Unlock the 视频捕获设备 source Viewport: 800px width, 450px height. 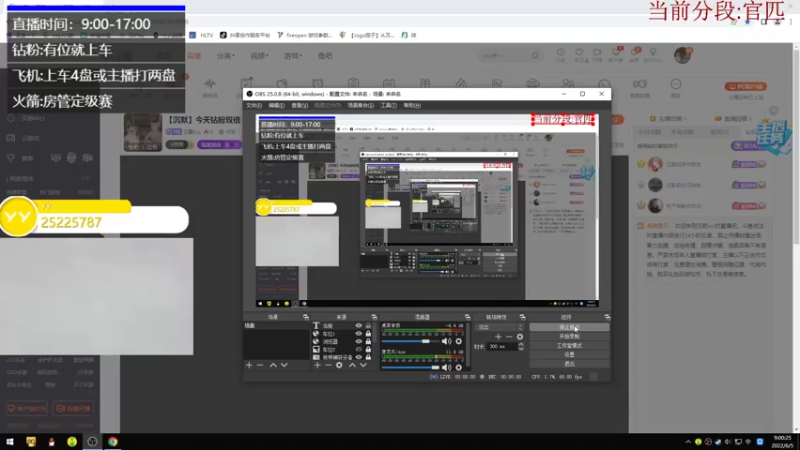(368, 357)
